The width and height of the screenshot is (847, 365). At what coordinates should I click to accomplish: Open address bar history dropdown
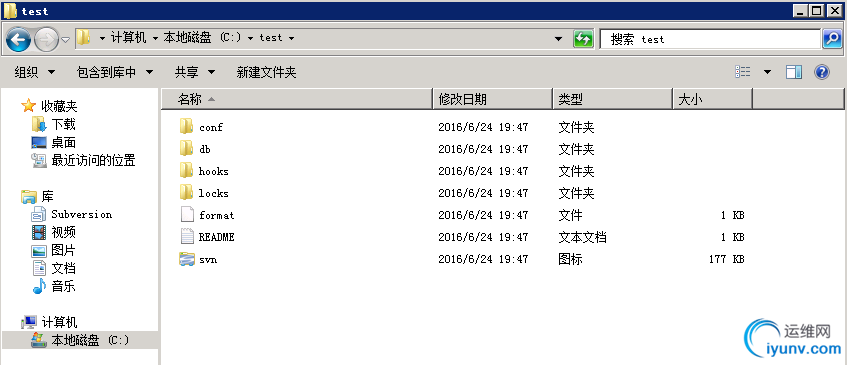[x=559, y=39]
